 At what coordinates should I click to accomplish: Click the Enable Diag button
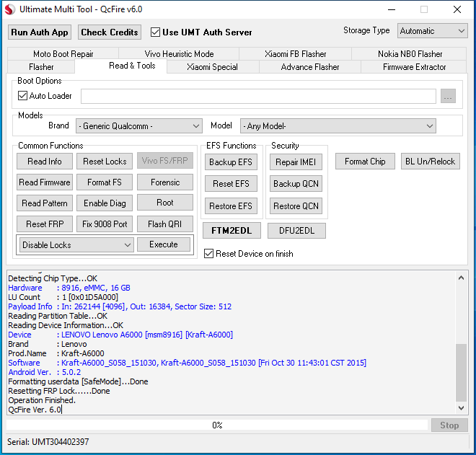point(105,203)
